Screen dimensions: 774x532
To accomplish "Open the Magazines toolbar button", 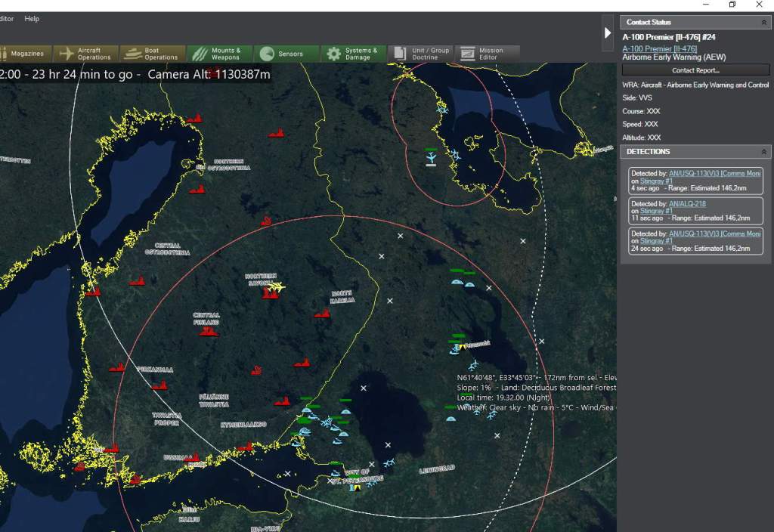I will pyautogui.click(x=26, y=54).
